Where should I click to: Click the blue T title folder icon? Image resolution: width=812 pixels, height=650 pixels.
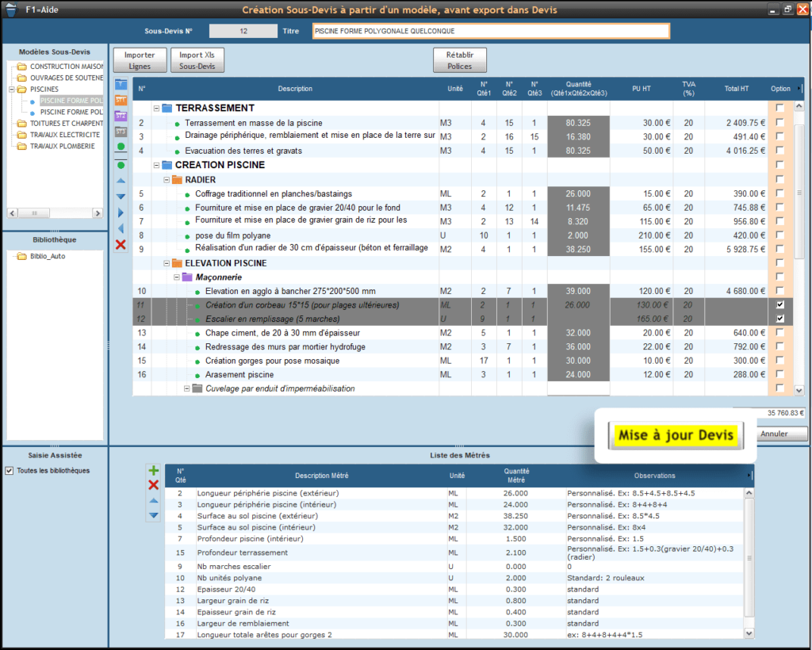121,84
